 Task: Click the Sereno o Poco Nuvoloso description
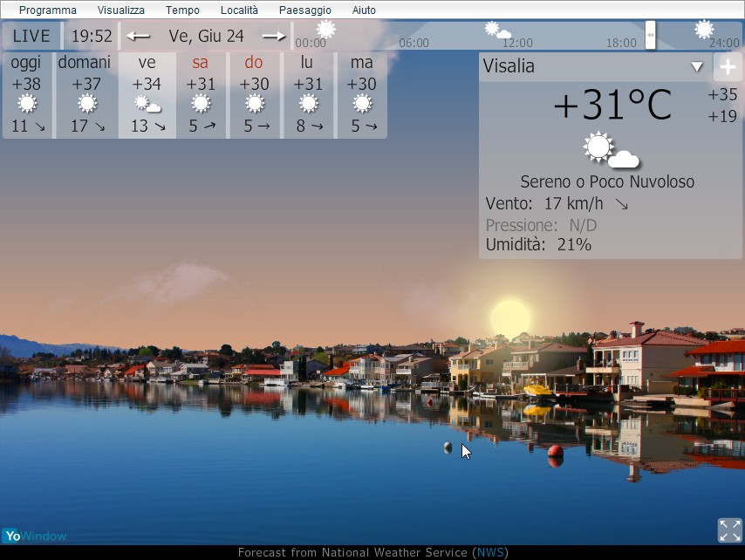click(607, 181)
